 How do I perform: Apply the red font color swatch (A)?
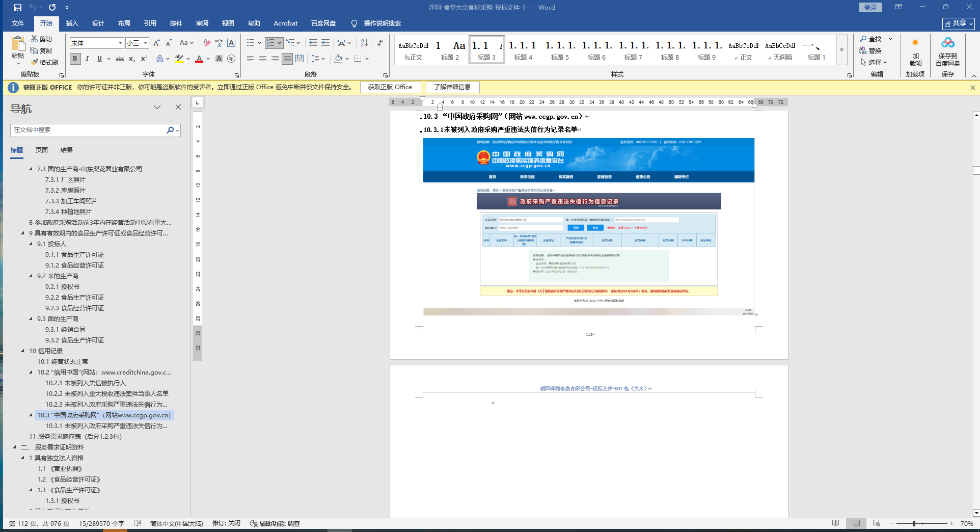tap(199, 59)
